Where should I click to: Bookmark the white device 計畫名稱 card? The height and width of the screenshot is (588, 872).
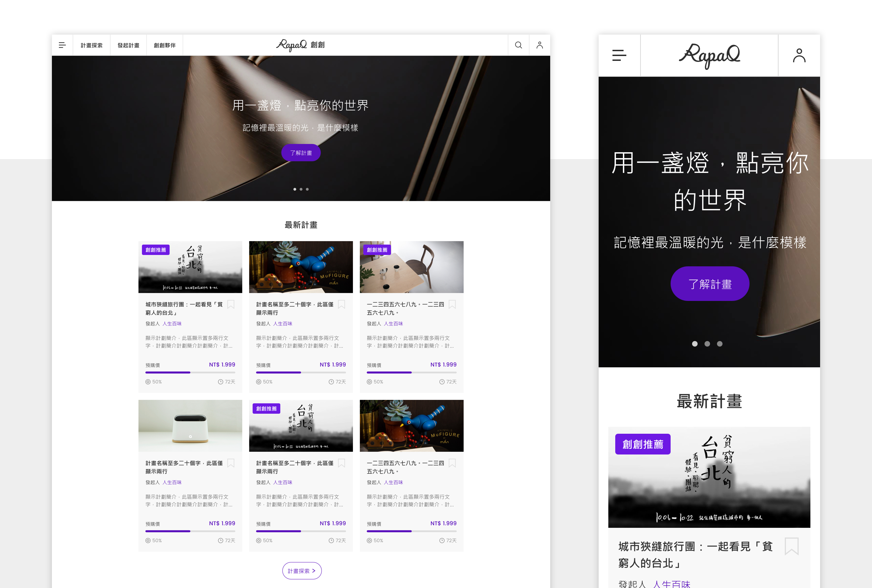pos(231,463)
